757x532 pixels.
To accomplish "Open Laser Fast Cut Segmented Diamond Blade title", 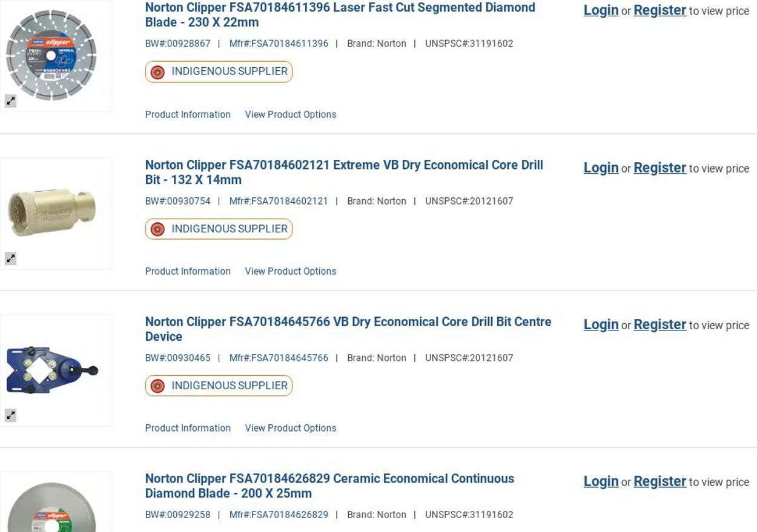I will 339,15.
